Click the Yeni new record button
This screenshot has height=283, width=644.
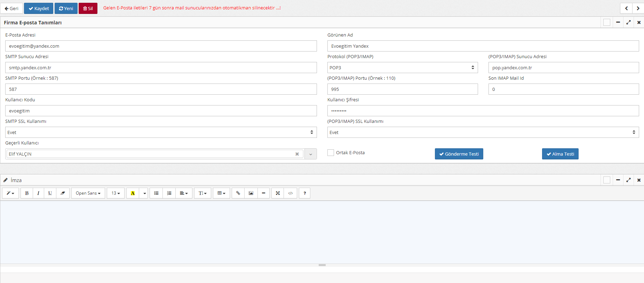point(66,8)
